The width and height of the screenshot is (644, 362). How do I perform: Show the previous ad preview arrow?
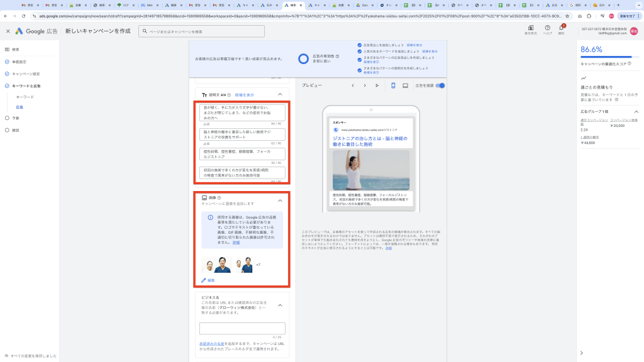coord(353,85)
